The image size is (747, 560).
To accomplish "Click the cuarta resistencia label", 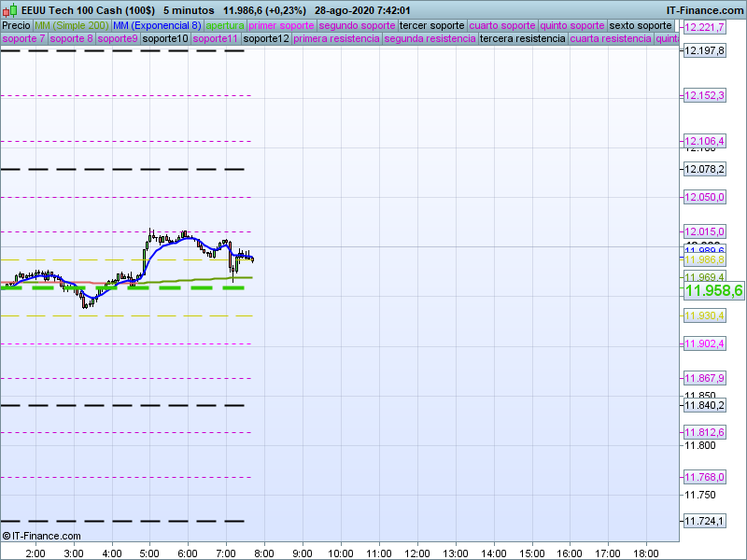I will pos(611,39).
